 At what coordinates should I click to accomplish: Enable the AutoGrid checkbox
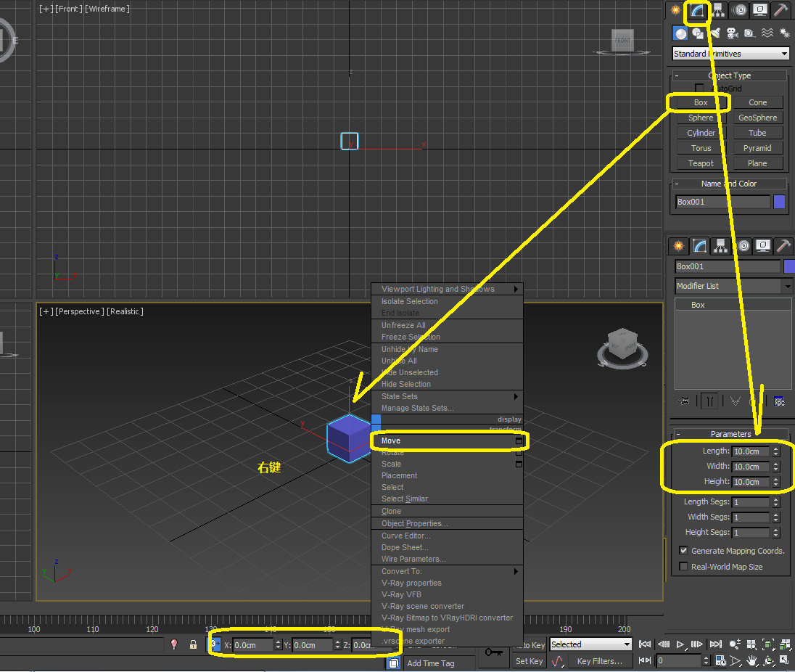tap(700, 89)
